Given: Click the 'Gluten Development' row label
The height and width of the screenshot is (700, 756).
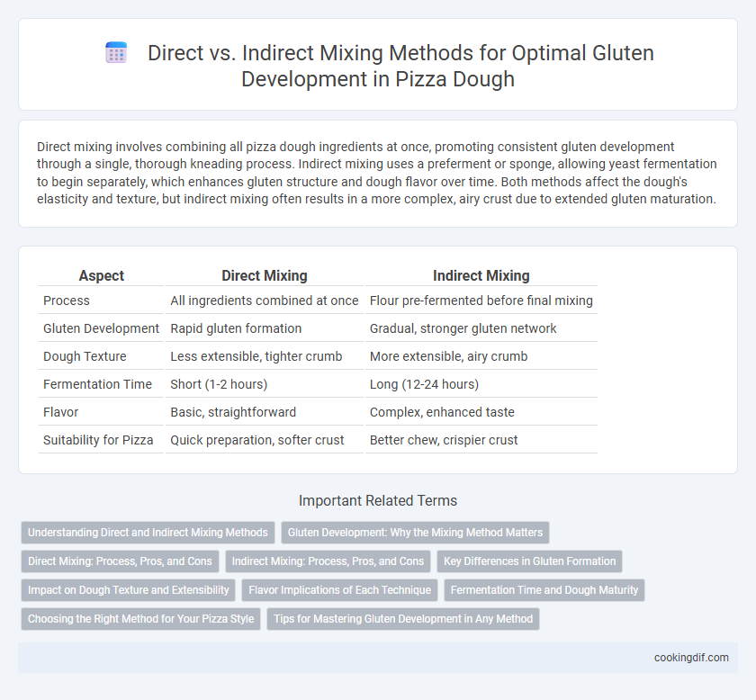Looking at the screenshot, I should point(101,328).
